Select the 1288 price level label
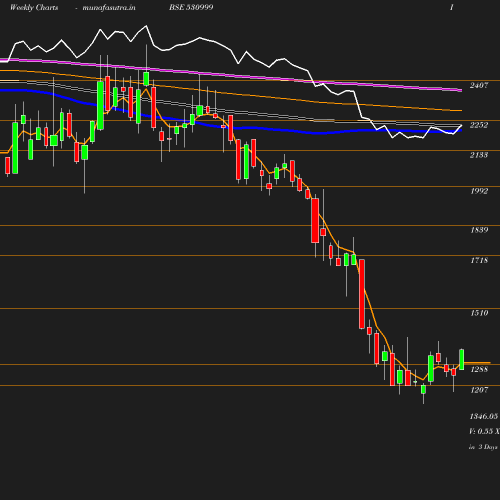 [479, 369]
